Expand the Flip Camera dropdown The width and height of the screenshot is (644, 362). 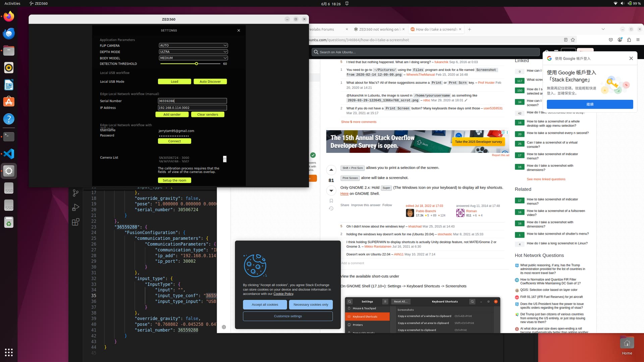coord(193,45)
